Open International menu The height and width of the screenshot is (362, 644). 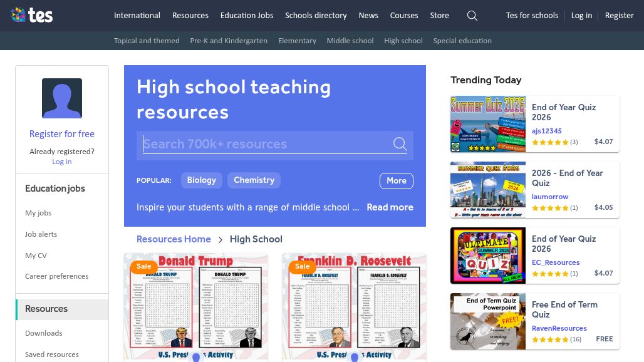137,16
